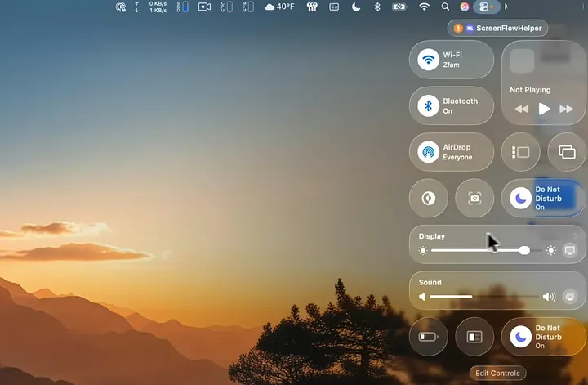Viewport: 588px width, 385px height.
Task: Open AirDrop options via Everyone label
Action: [457, 157]
